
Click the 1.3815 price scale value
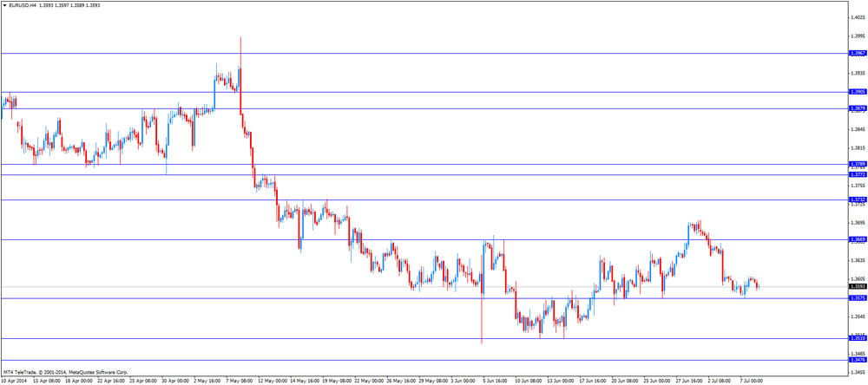tap(858, 148)
